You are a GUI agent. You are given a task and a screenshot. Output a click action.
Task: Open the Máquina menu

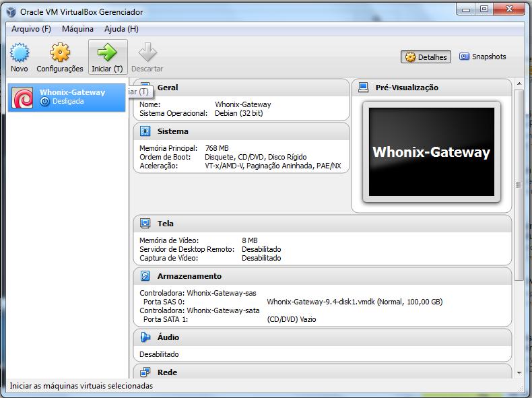click(x=77, y=29)
